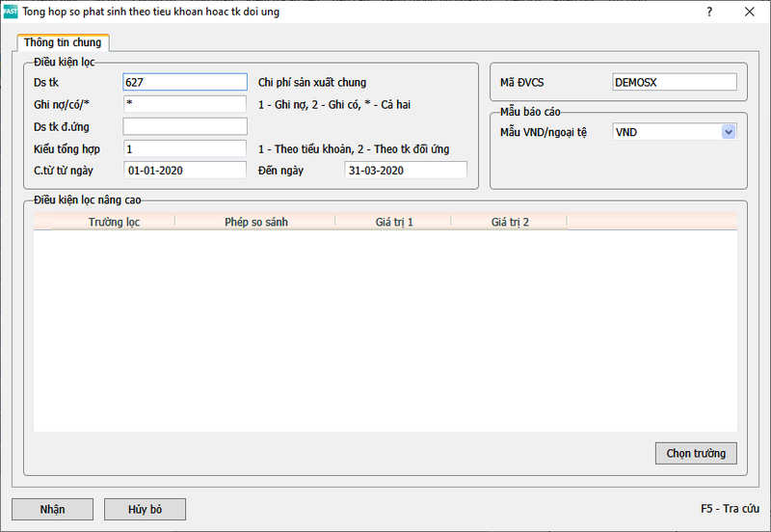Click the Giá trị 1 column header
The height and width of the screenshot is (532, 771).
pos(393,222)
